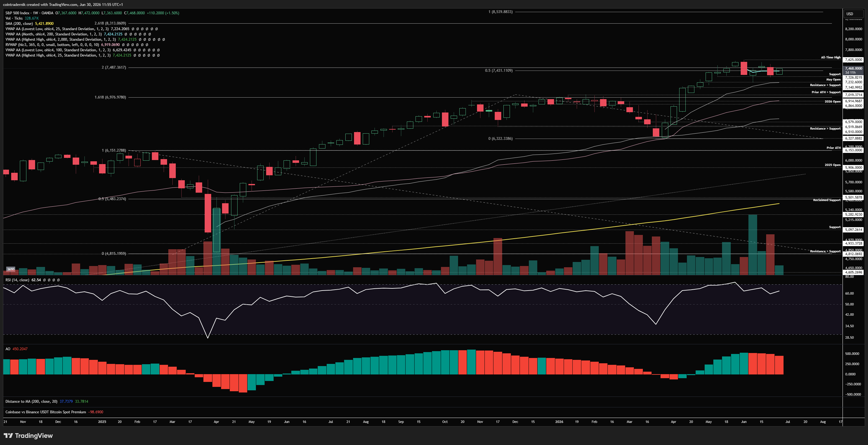Click the 365D badge in the volume area
868x445 pixels.
[11, 269]
